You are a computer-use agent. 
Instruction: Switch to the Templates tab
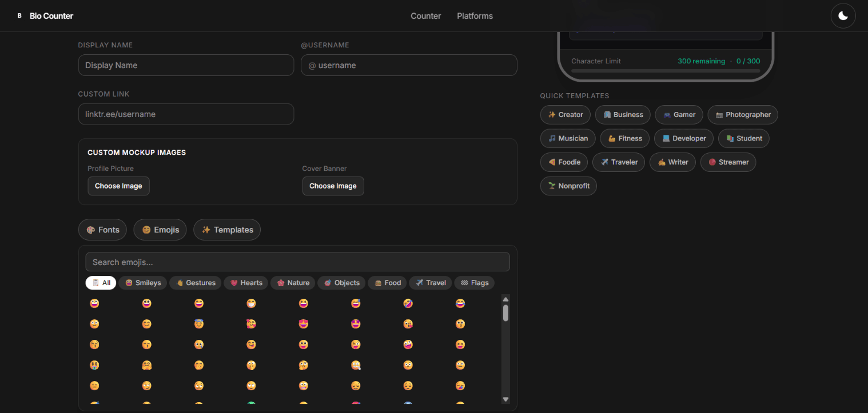coord(227,230)
